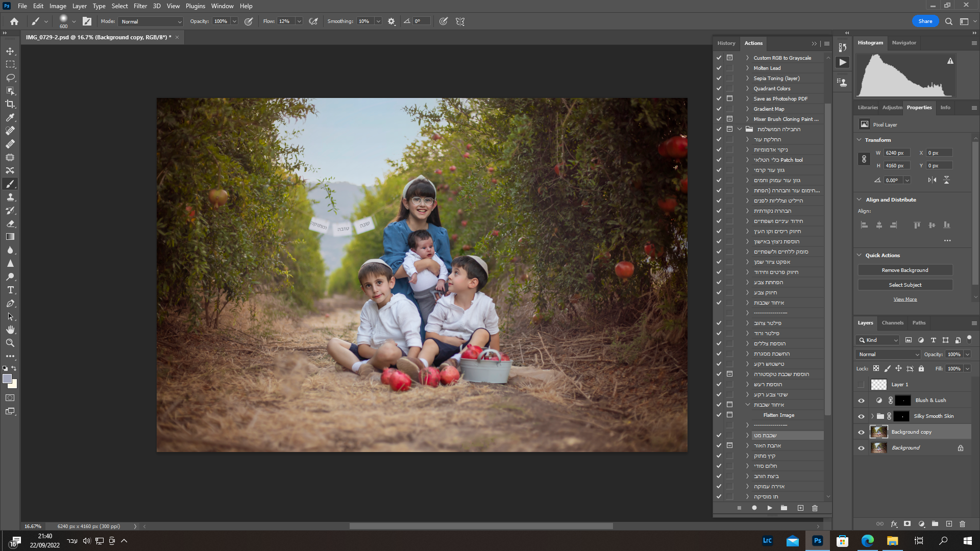Select the Zoom tool in toolbar
980x551 pixels.
10,343
